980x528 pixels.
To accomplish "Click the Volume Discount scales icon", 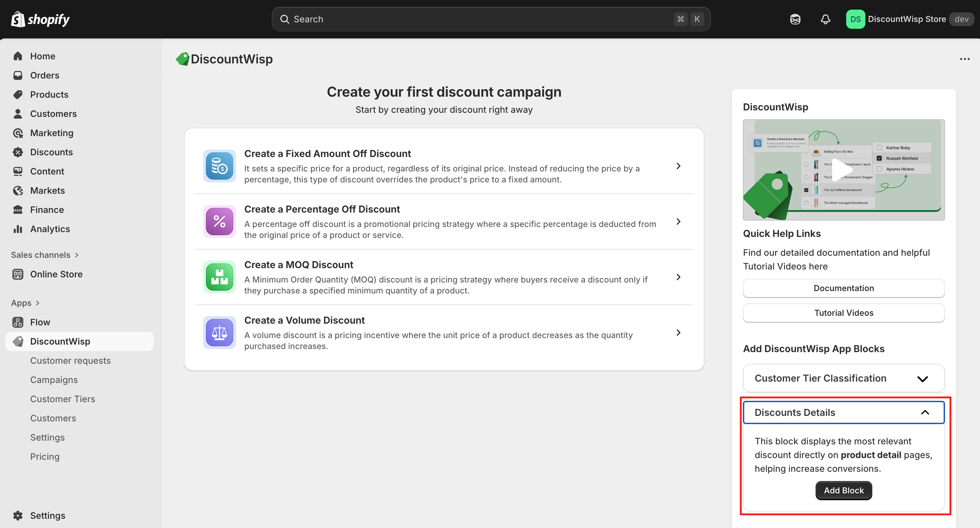I will 219,333.
